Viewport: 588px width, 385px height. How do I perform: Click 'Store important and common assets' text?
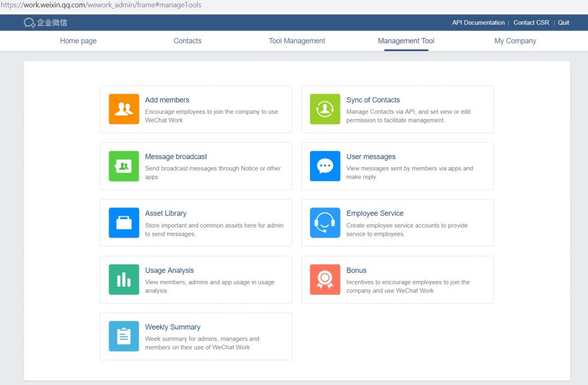(x=214, y=229)
